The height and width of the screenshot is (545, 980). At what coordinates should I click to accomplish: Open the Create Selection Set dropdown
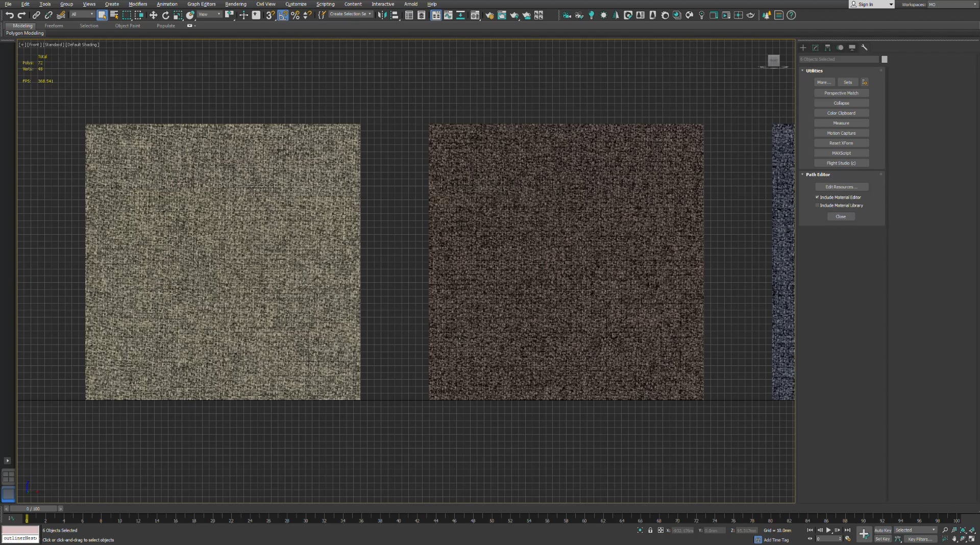point(350,14)
